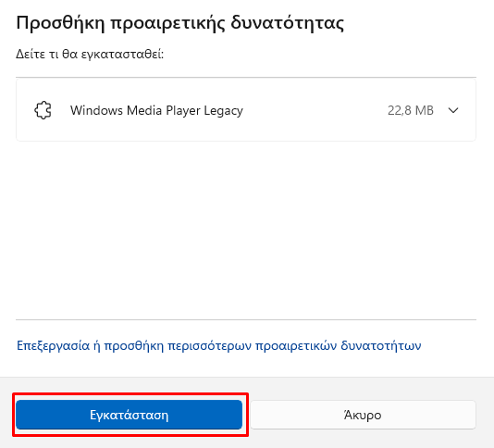Select the optional feature icon beside Windows Media Player
The height and width of the screenshot is (448, 494).
click(43, 110)
